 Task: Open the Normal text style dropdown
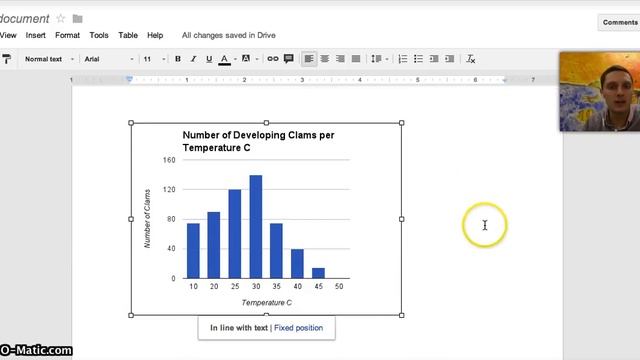[x=49, y=59]
